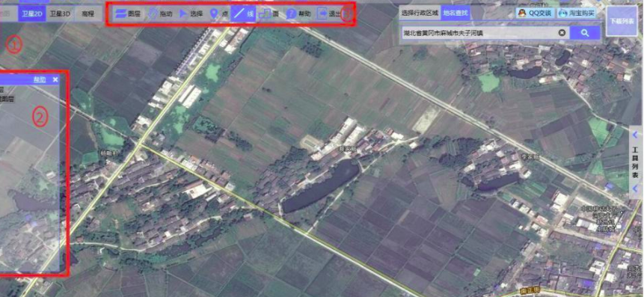Open the 地名查找 tab
644x297 pixels.
point(455,13)
